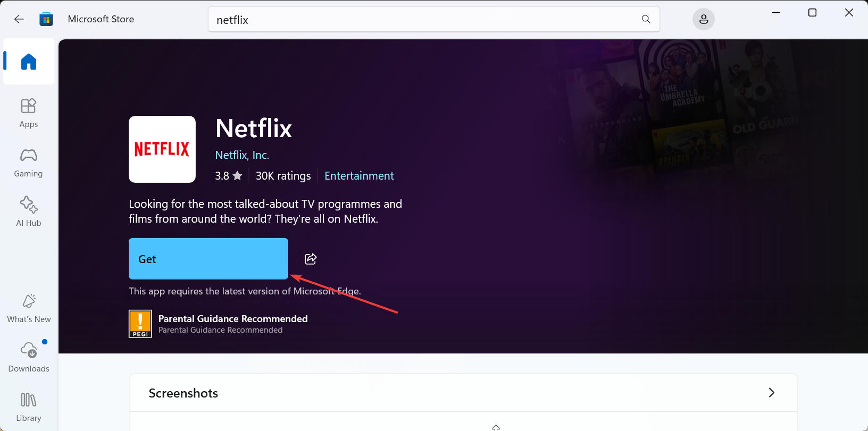Go to the Gaming section

coord(29,162)
